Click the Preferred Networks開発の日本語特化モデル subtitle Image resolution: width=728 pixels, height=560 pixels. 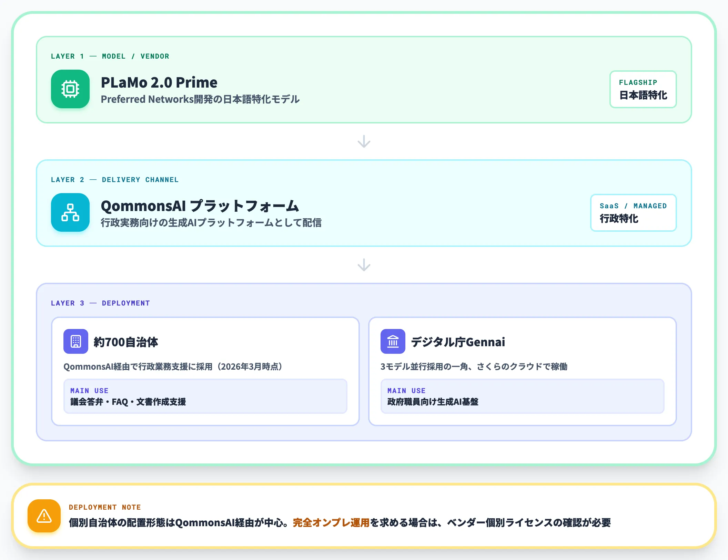pyautogui.click(x=200, y=99)
